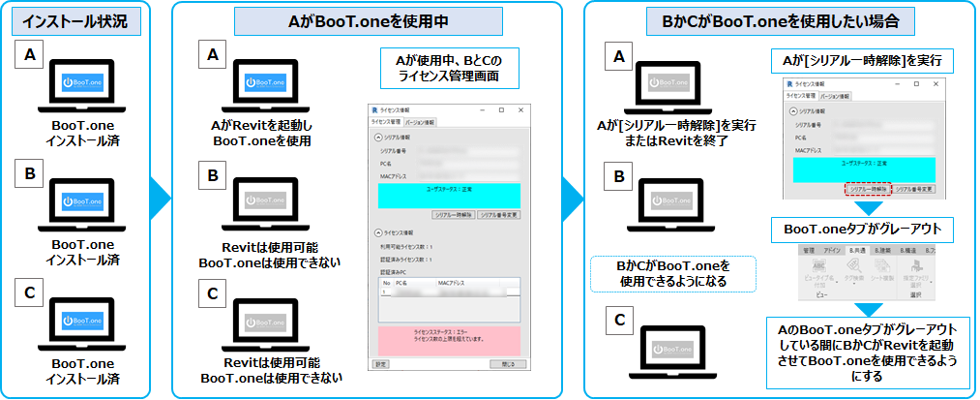
Task: Select ライセンス管理 tab in cropped ライセンス情報 dialog
Action: pos(801,96)
